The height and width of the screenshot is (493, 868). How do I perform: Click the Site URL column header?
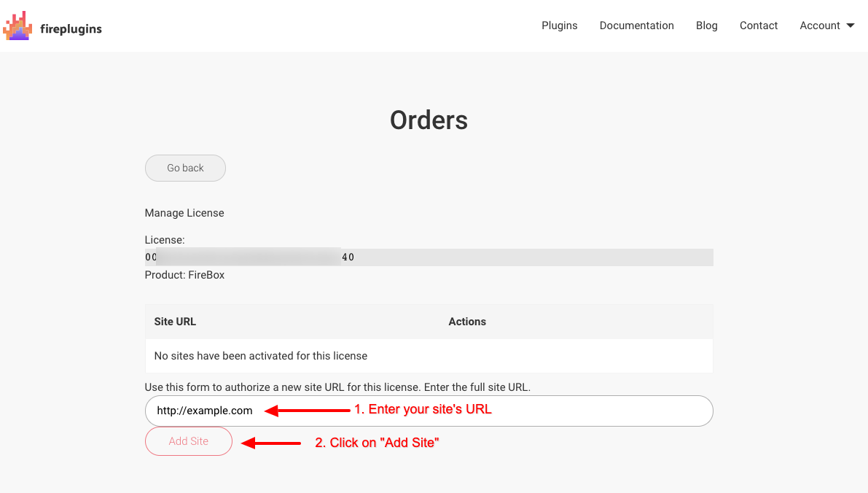[x=175, y=322]
